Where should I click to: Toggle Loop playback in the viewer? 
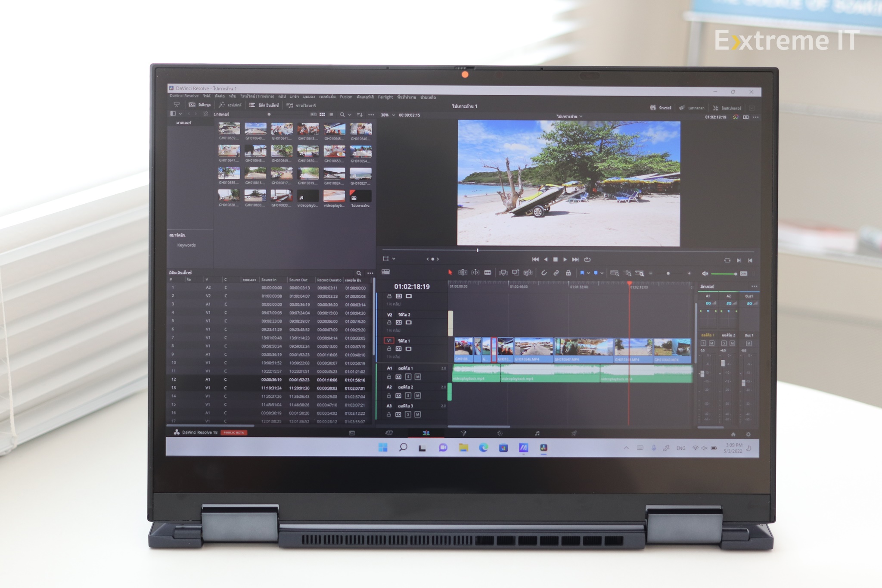(x=587, y=259)
